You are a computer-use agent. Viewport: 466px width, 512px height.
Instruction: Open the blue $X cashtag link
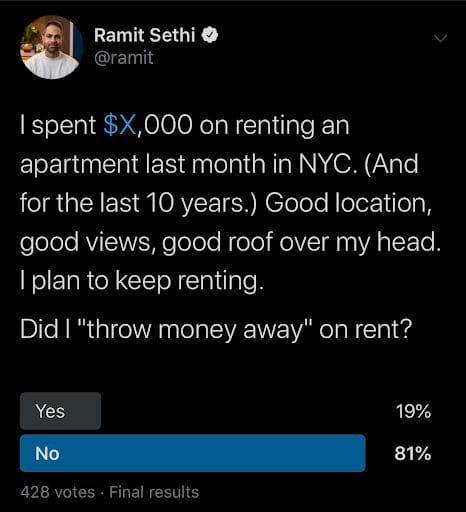pos(120,125)
